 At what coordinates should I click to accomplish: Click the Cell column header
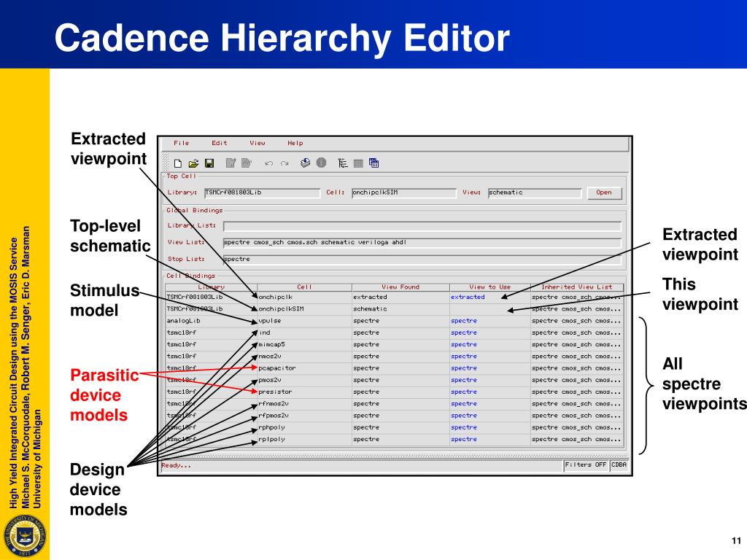(x=304, y=287)
